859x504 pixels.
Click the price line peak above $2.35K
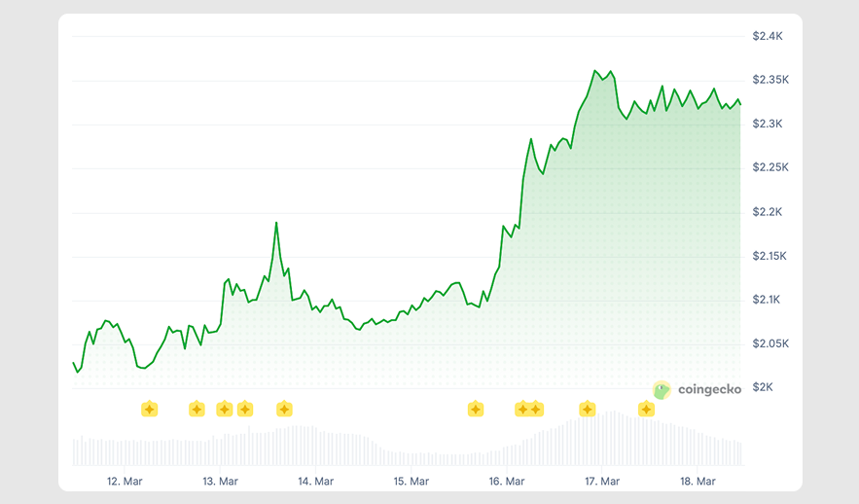[x=594, y=70]
